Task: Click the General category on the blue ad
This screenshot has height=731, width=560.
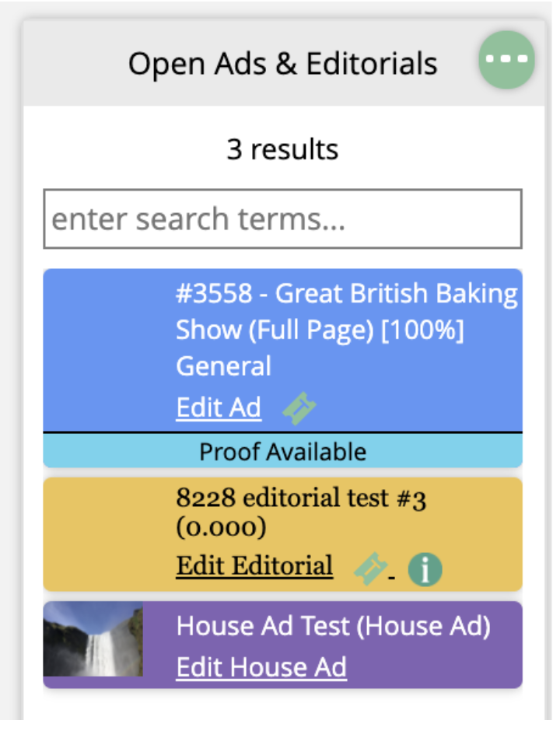Action: point(223,366)
